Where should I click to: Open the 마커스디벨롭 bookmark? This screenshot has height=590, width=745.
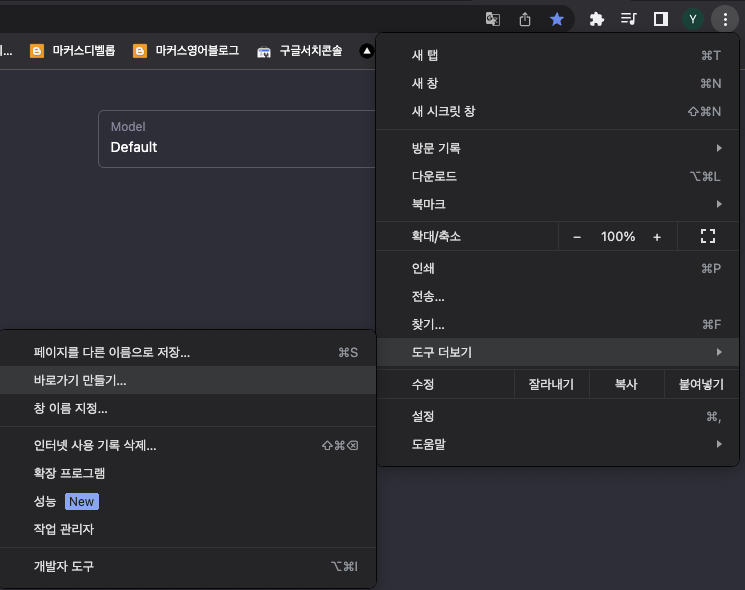(x=73, y=51)
